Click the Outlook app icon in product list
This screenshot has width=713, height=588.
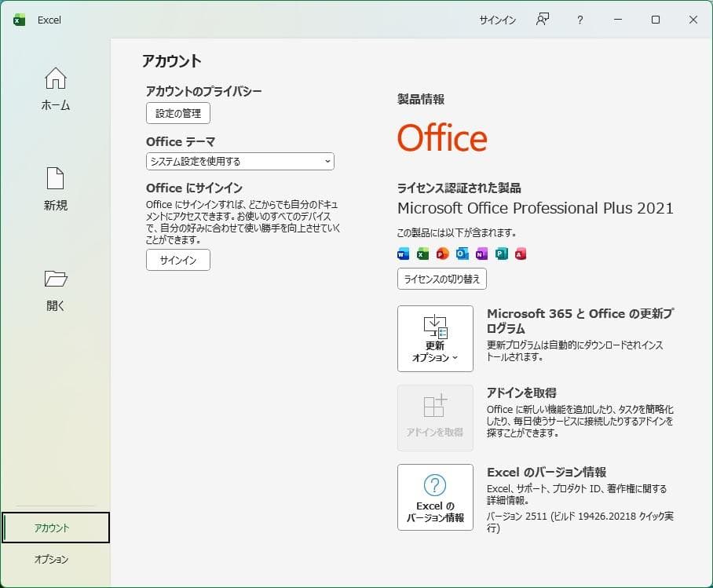click(x=462, y=254)
